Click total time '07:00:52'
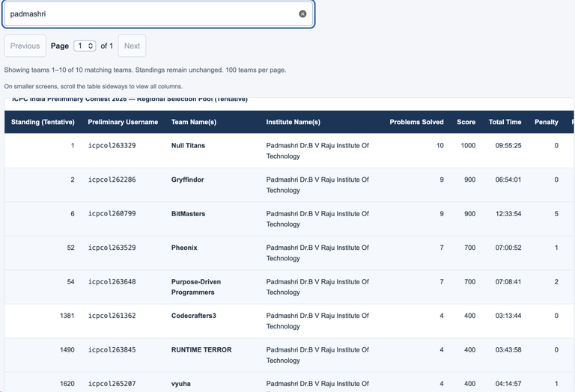 coord(508,248)
